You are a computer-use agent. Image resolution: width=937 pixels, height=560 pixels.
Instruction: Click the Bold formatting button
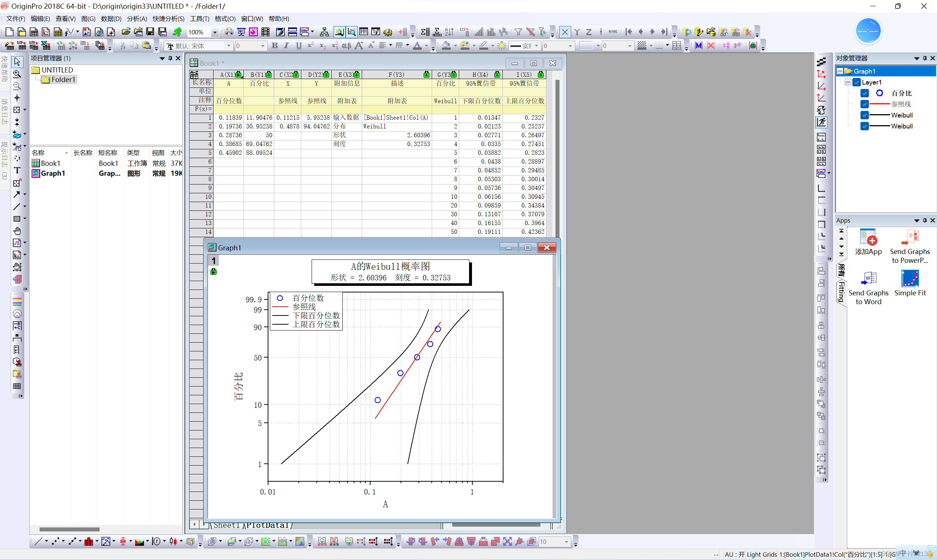(x=275, y=46)
